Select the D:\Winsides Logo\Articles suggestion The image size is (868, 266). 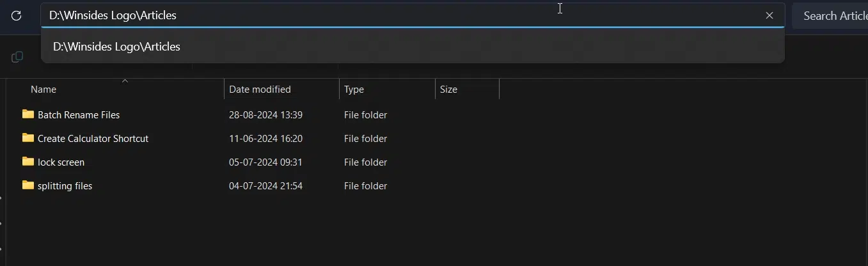point(413,47)
